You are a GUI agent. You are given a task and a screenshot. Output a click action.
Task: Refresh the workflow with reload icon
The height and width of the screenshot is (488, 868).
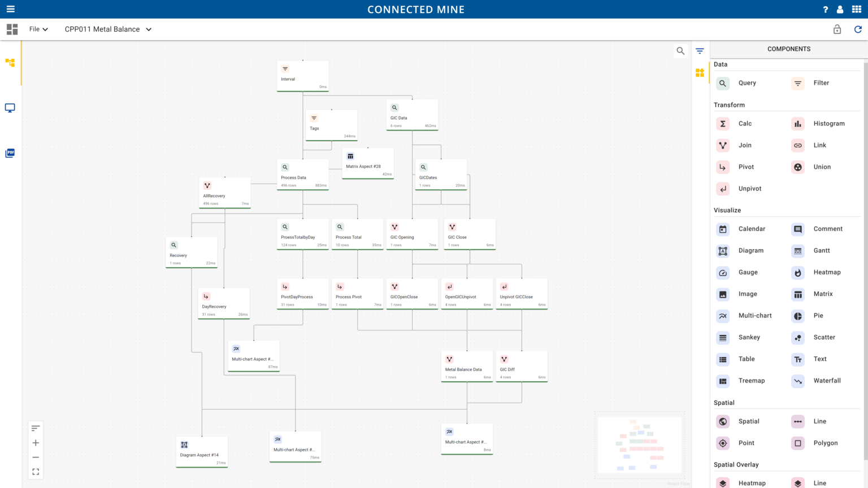point(858,29)
